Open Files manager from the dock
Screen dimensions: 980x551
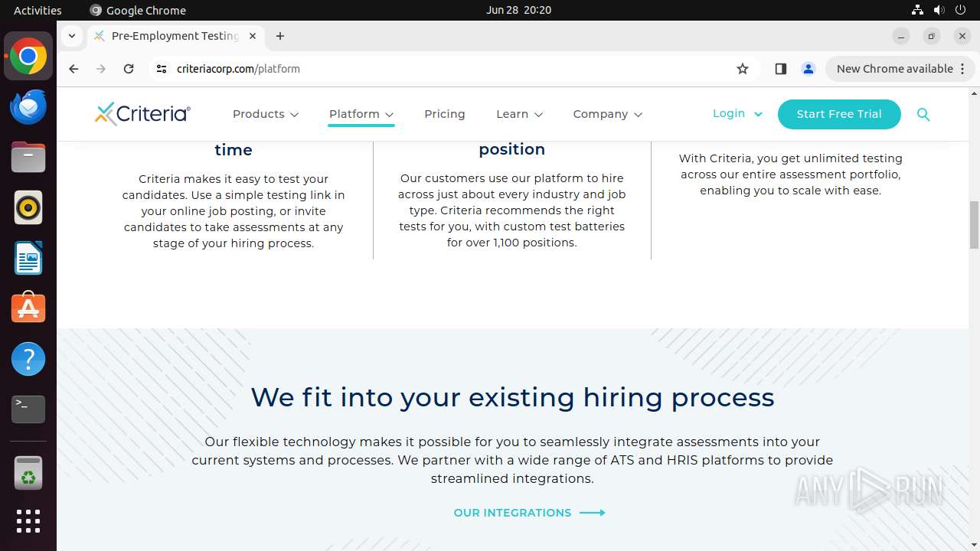coord(28,157)
